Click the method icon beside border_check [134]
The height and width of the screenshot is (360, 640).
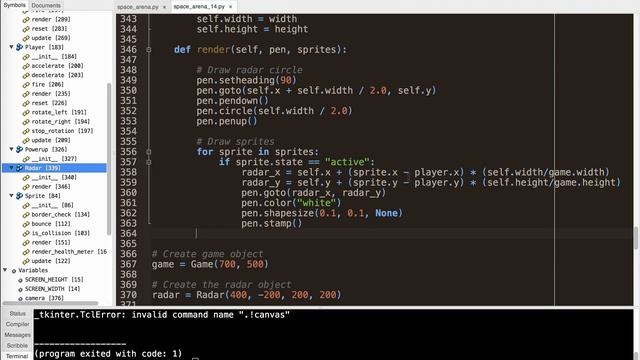pos(26,214)
